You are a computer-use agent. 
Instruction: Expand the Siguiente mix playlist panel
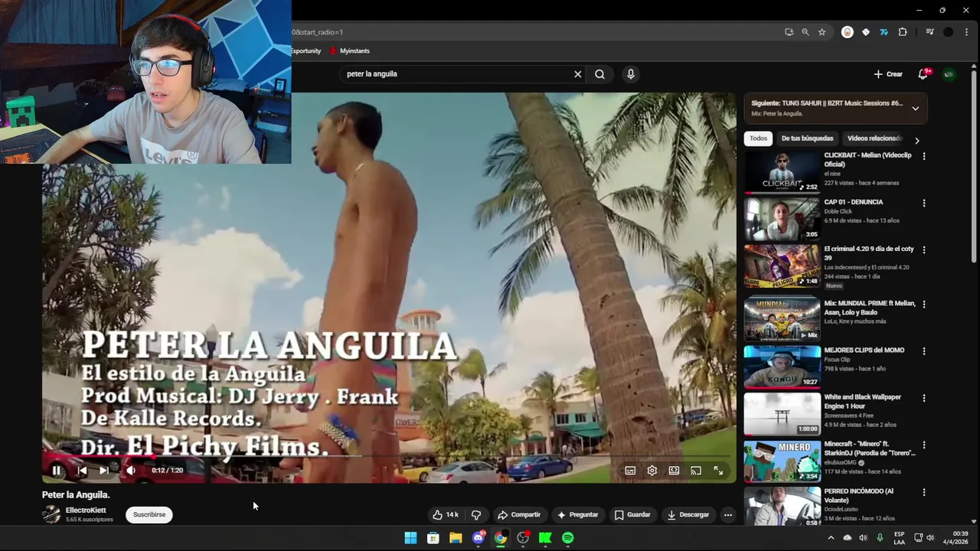[x=915, y=109]
